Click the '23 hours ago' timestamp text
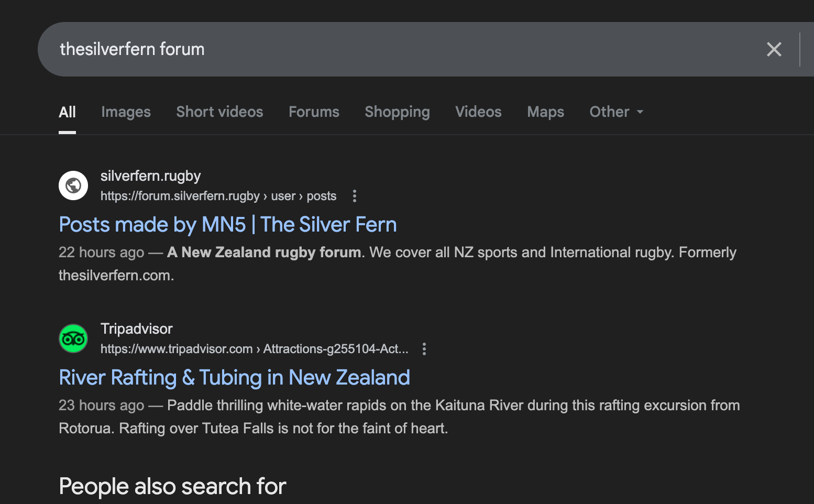Viewport: 814px width, 504px height. pos(101,406)
